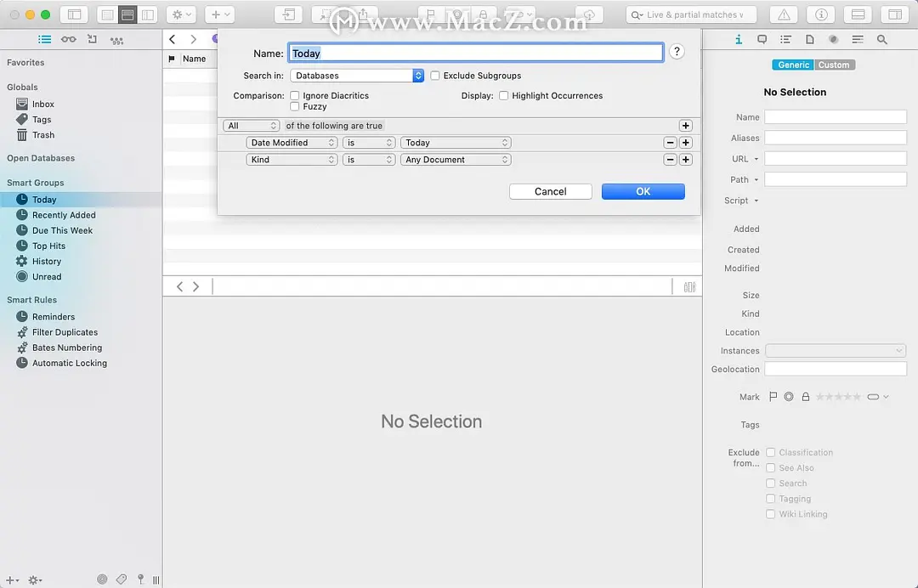The image size is (918, 588).
Task: Open the sidebar Extras dots icon
Action: [116, 40]
